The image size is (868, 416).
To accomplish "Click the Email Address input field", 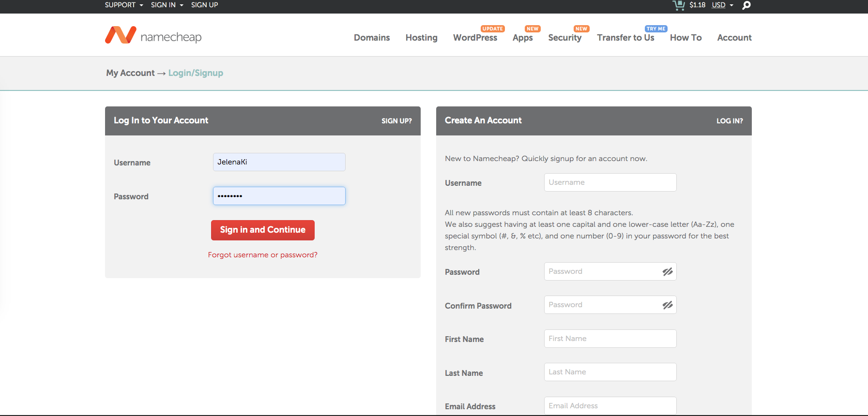I will tap(610, 405).
